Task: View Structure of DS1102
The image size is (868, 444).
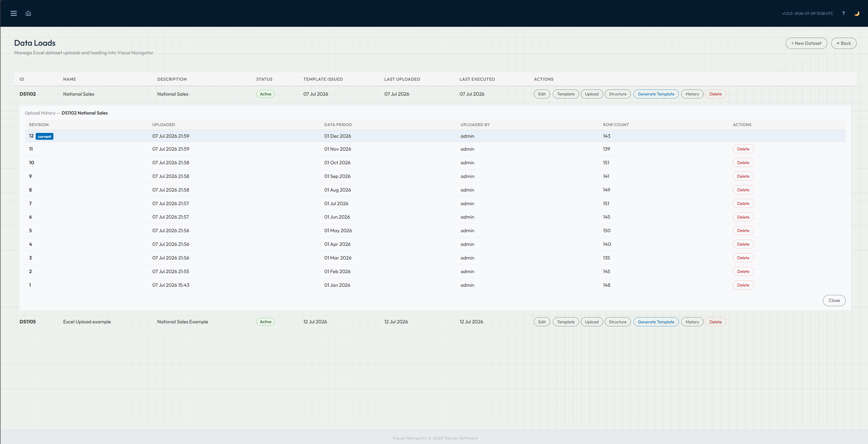Action: pos(618,94)
